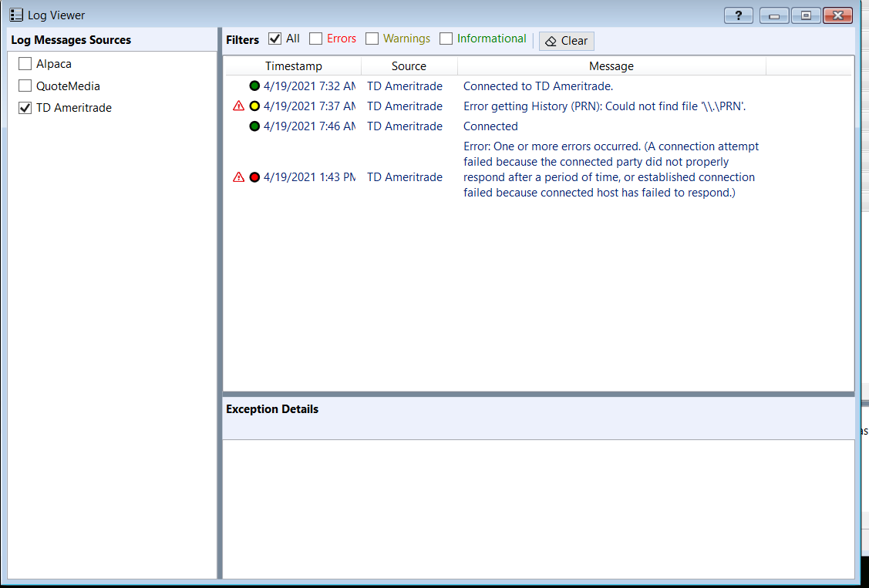The height and width of the screenshot is (588, 869).
Task: Click the red warning triangle on 1:43 PM row
Action: pyautogui.click(x=239, y=177)
